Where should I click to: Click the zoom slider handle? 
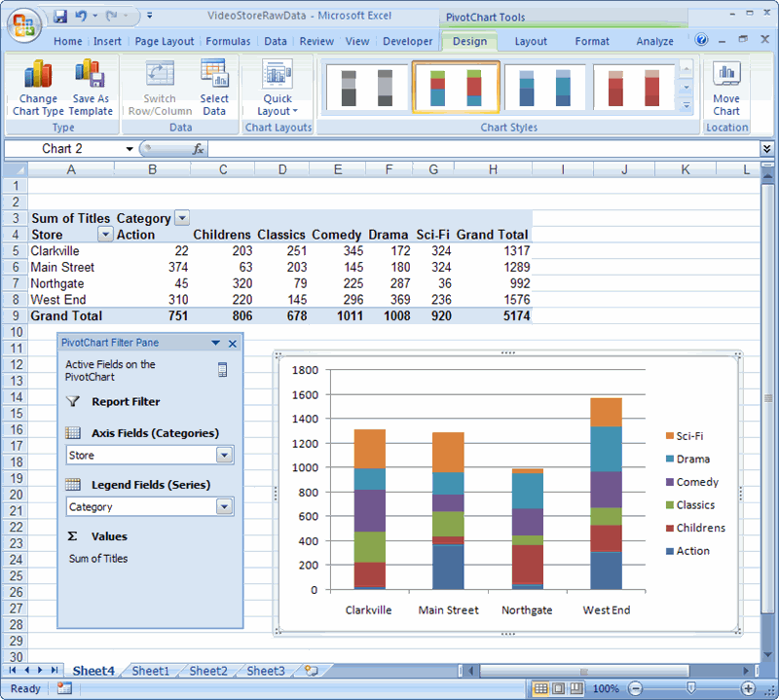(x=691, y=688)
